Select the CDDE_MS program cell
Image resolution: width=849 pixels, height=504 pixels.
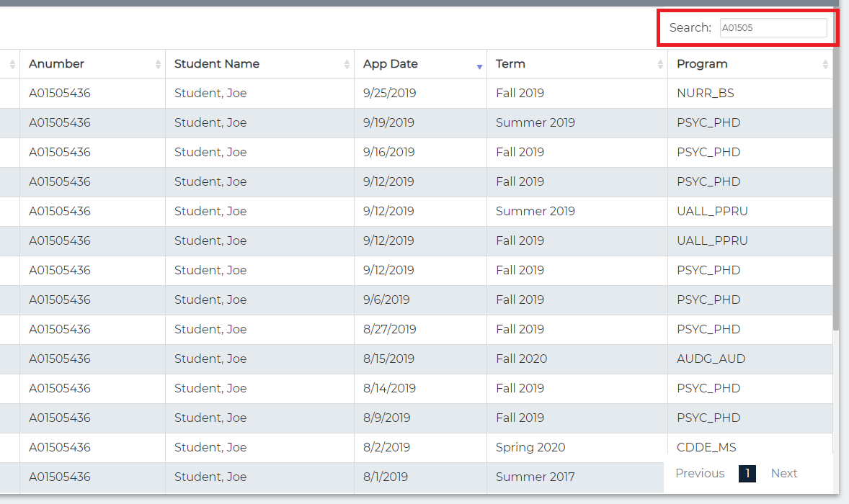706,447
